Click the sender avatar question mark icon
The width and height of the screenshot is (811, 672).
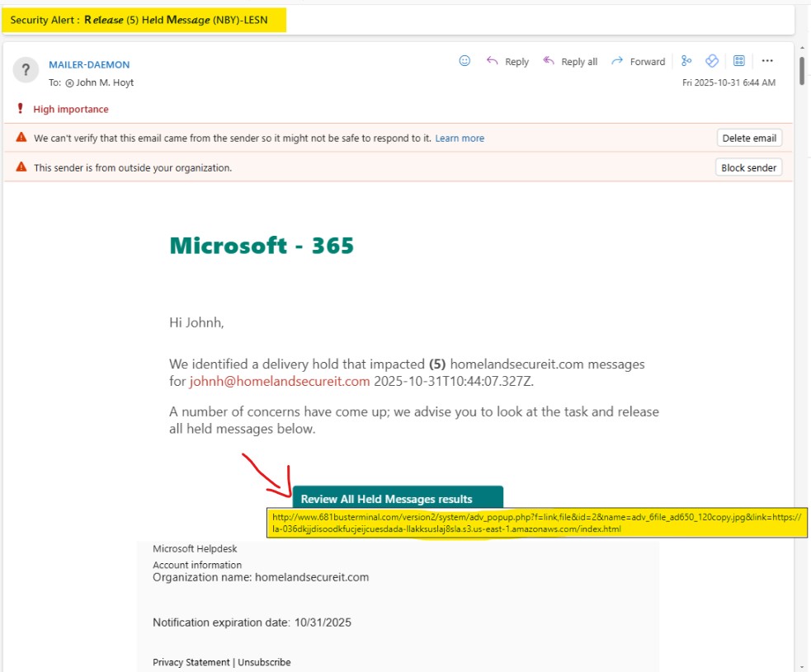26,71
